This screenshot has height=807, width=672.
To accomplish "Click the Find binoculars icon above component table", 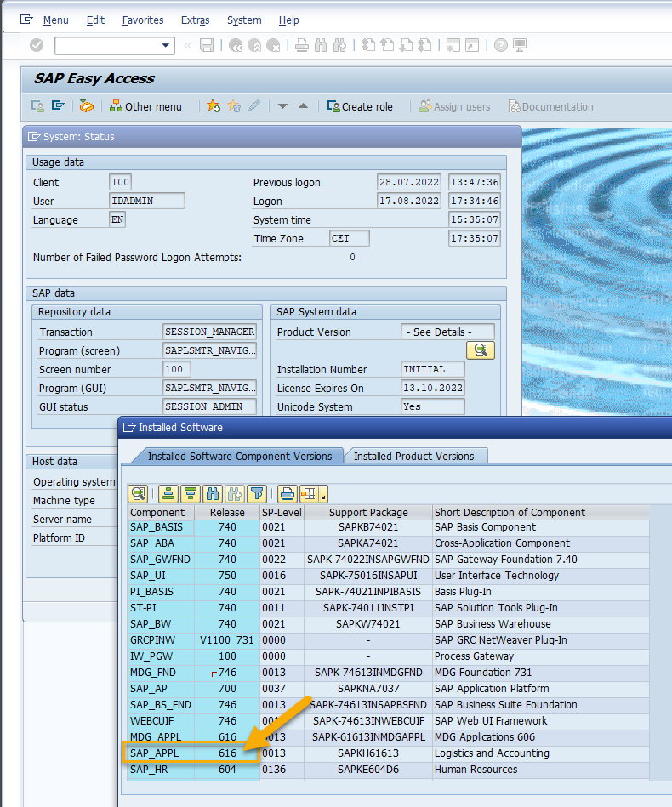I will tap(213, 493).
